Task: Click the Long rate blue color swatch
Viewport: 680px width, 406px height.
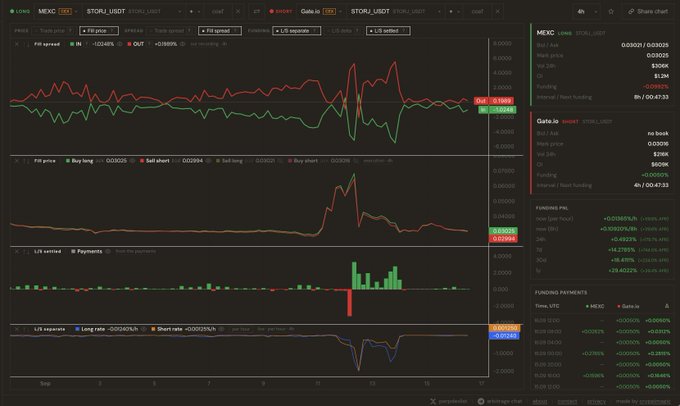Action: (x=78, y=329)
